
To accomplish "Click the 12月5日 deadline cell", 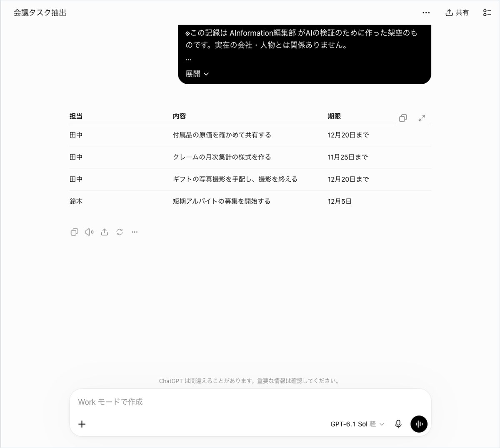I will click(x=340, y=201).
